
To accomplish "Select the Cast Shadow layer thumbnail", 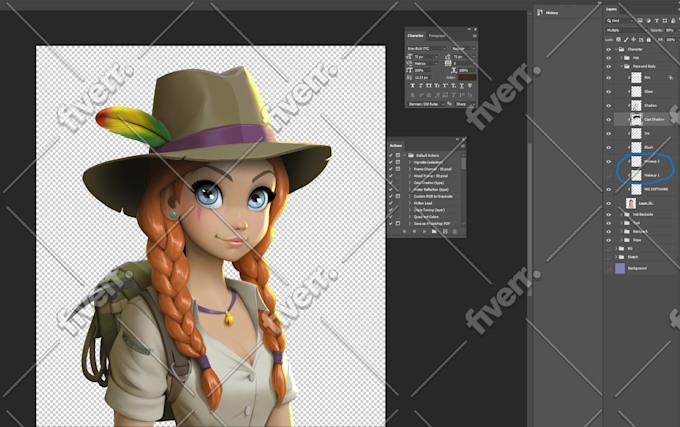I will (636, 118).
